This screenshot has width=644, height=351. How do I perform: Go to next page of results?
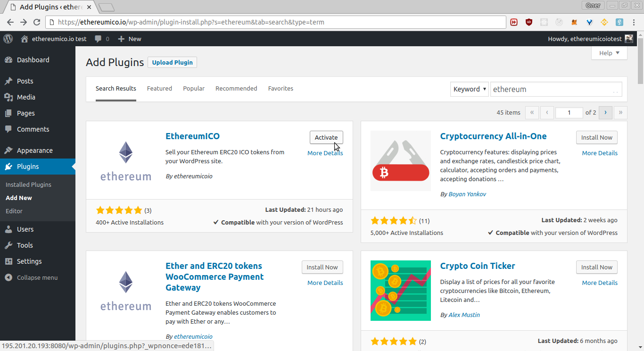tap(605, 112)
